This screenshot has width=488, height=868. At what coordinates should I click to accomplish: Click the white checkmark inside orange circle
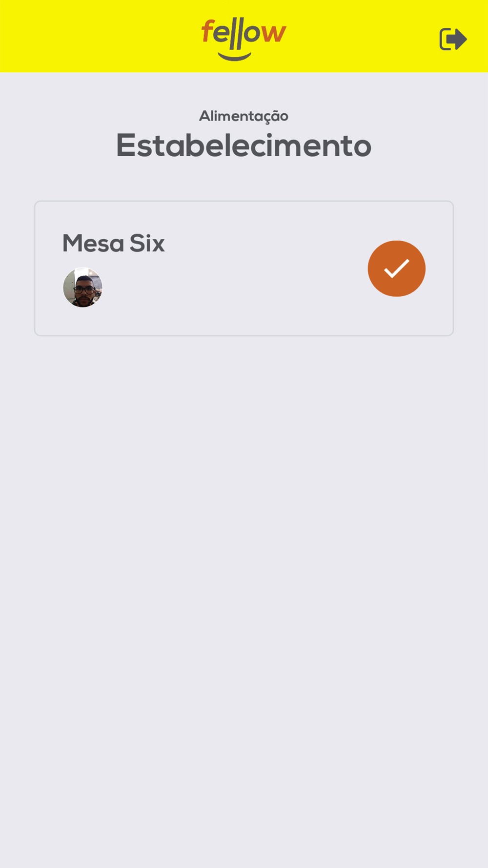396,269
